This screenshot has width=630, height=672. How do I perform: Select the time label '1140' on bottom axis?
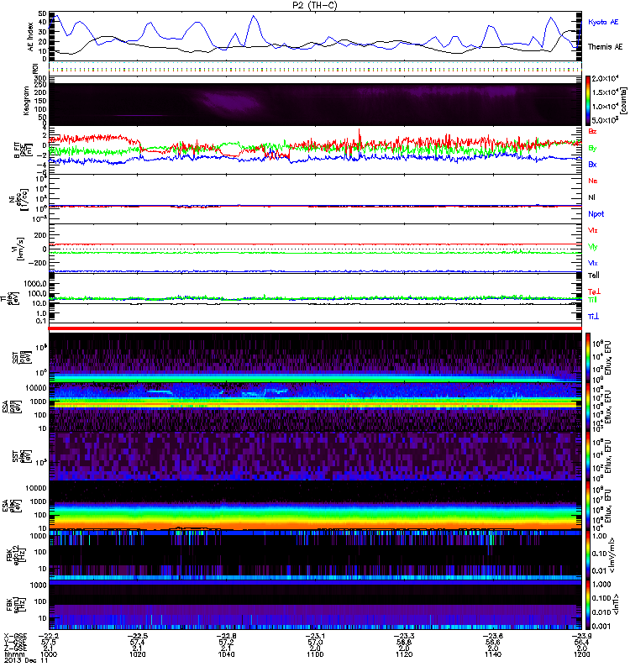coord(493,654)
